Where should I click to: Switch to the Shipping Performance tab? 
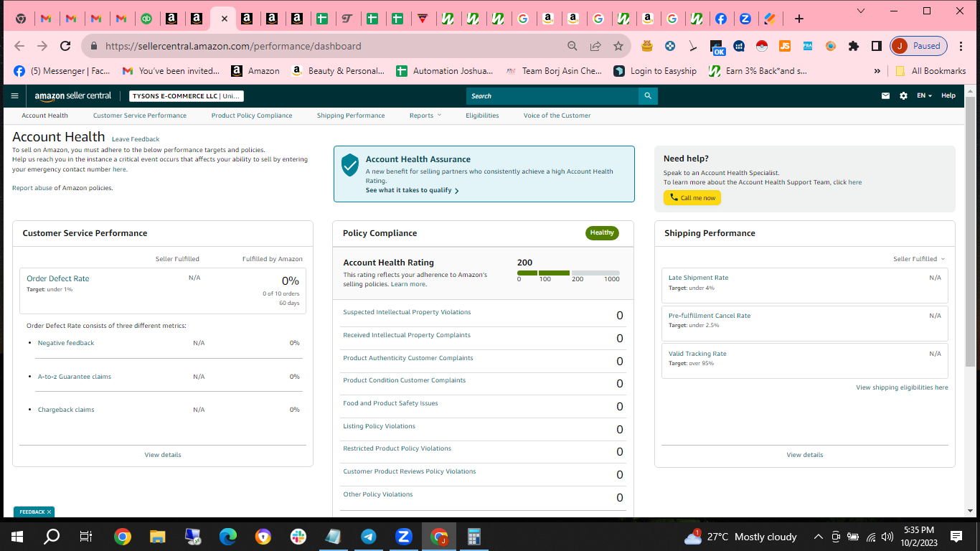click(x=351, y=116)
